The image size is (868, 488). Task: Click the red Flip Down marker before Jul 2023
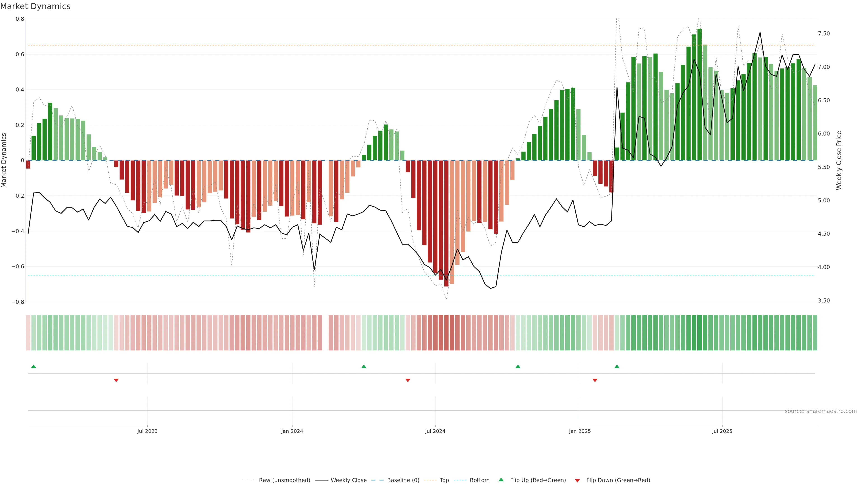point(116,380)
